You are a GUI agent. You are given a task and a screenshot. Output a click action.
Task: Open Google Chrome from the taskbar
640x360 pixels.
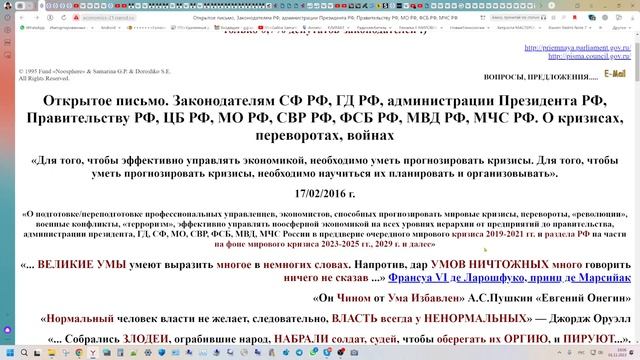point(79,353)
